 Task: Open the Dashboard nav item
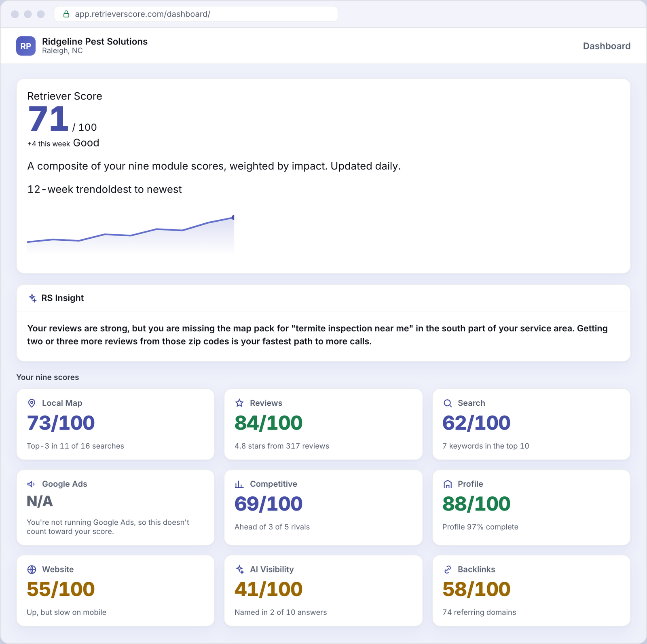[x=607, y=46]
